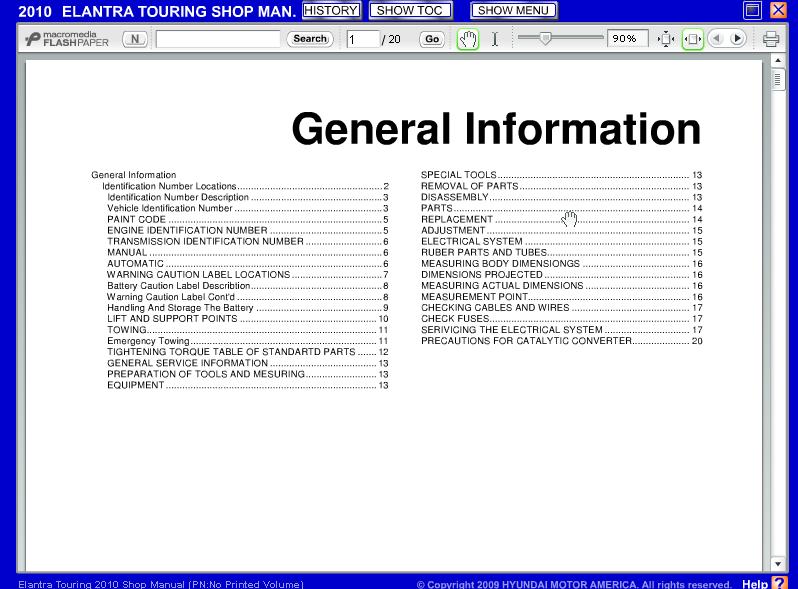Click the page number field
Image resolution: width=798 pixels, height=589 pixels.
point(363,39)
